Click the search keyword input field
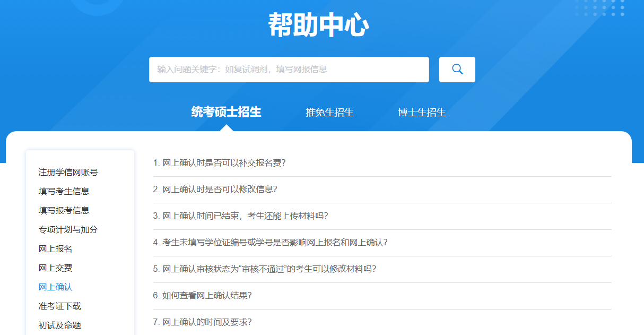The image size is (644, 335). pyautogui.click(x=289, y=70)
